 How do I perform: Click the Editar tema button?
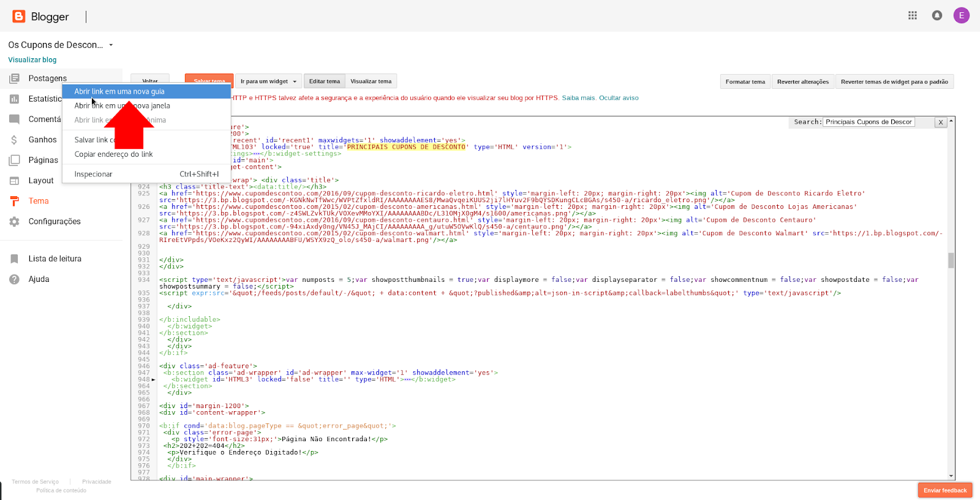(324, 81)
